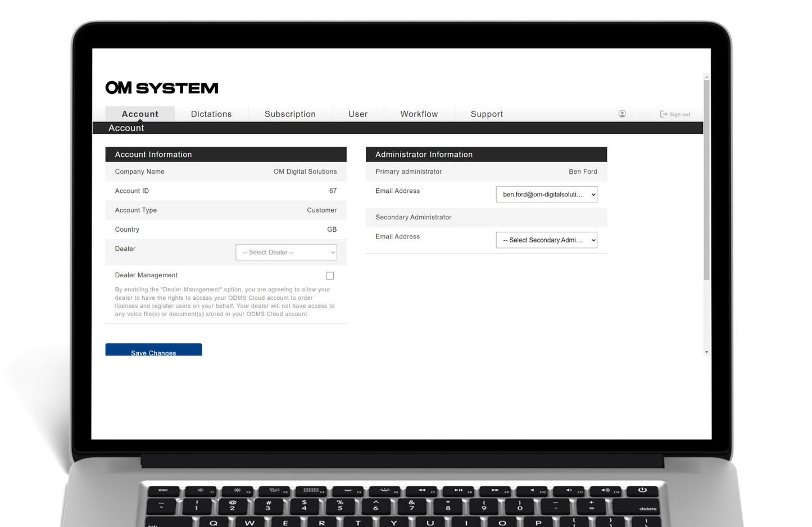Click the Dealer Management label
This screenshot has width=812, height=527.
point(146,275)
